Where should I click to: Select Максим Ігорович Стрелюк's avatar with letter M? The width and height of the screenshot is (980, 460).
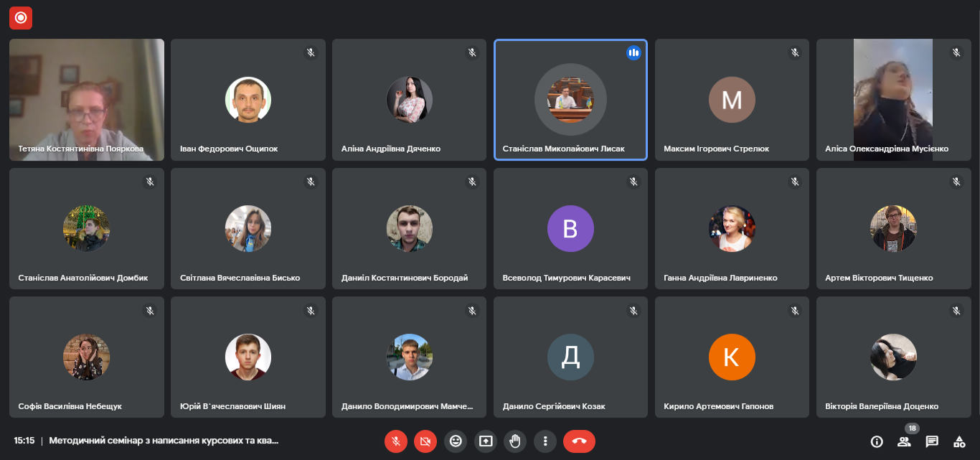(732, 99)
